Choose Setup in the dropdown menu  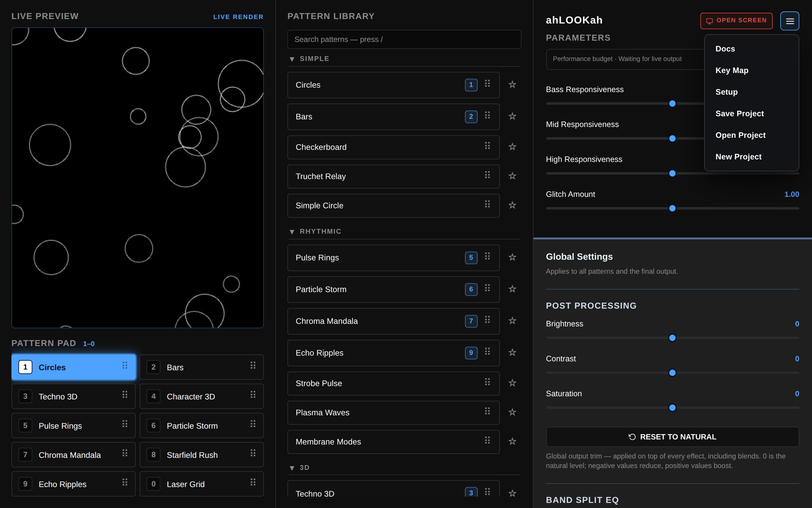point(726,92)
